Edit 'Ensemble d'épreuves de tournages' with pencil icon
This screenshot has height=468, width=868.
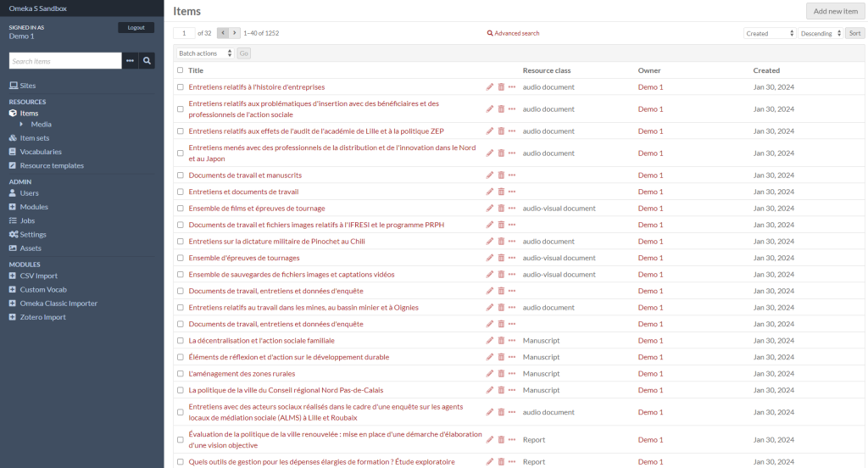point(490,258)
